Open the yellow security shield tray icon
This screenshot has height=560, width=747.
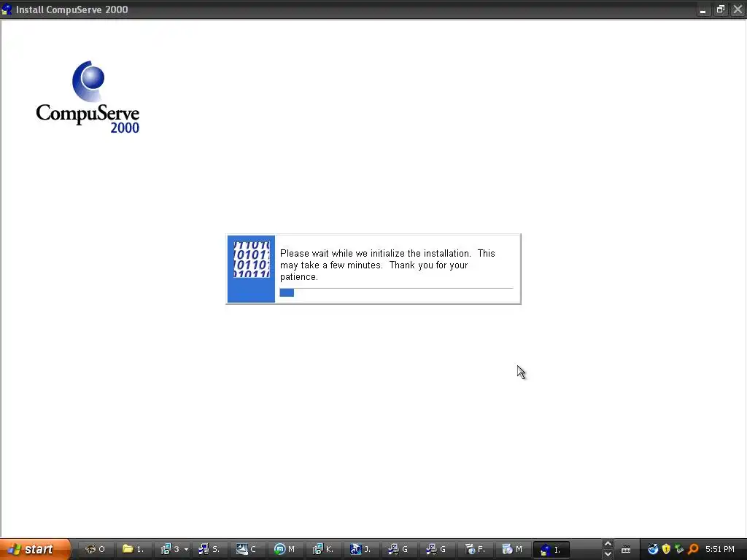coord(667,550)
